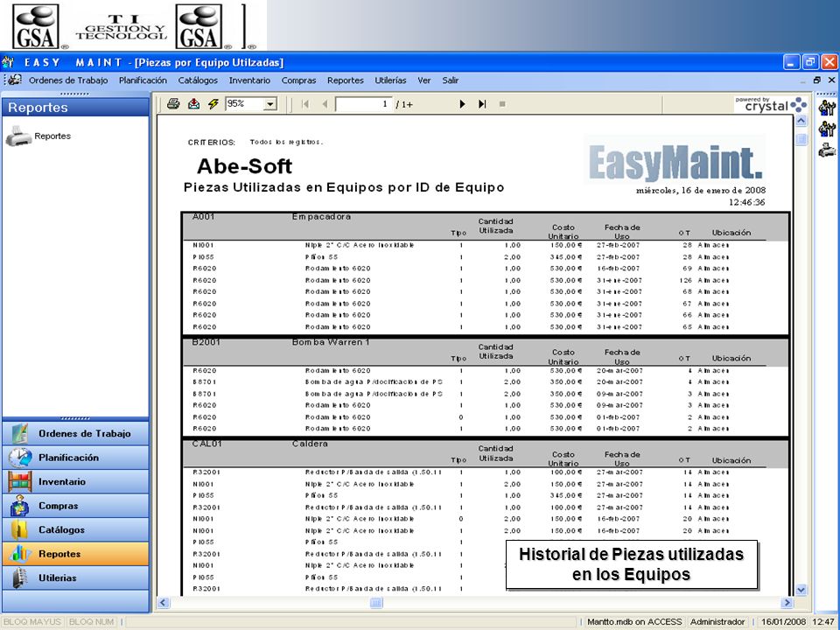Click the Ordenes de Trabajo notebook icon
This screenshot has width=840, height=630.
20,433
